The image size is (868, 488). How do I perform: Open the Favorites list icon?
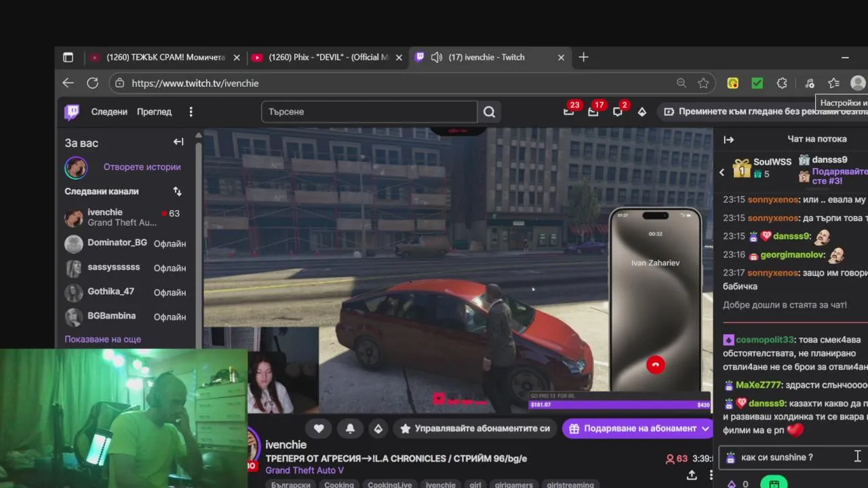pos(834,83)
